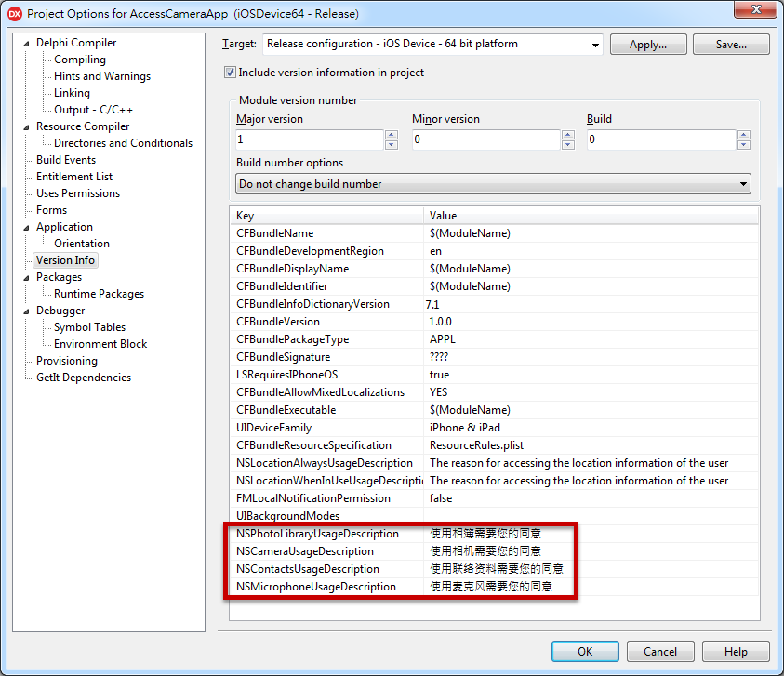Select the NSPhotoLibraryUsageDescription key
784x676 pixels.
pyautogui.click(x=317, y=534)
